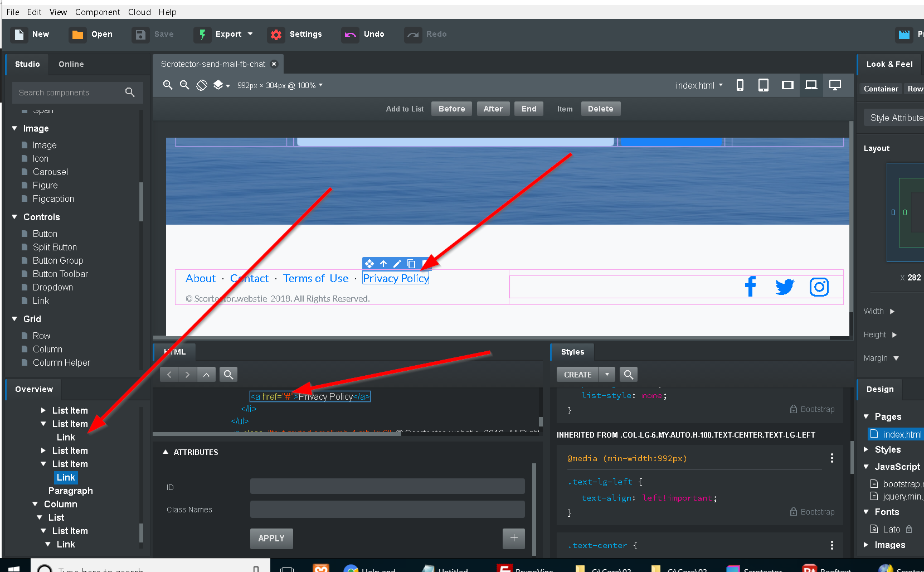Open options menu for .text-lg-left rule
The width and height of the screenshot is (924, 572).
[832, 458]
